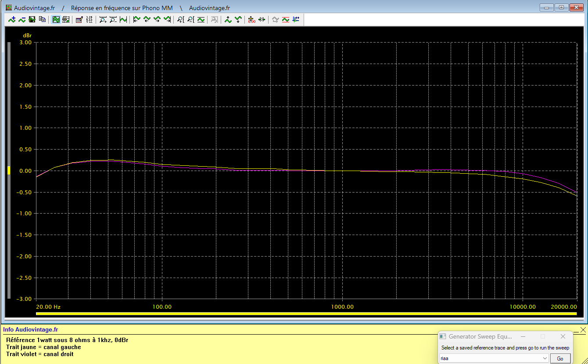
Task: Copy the graph to clipboard
Action: pyautogui.click(x=42, y=19)
